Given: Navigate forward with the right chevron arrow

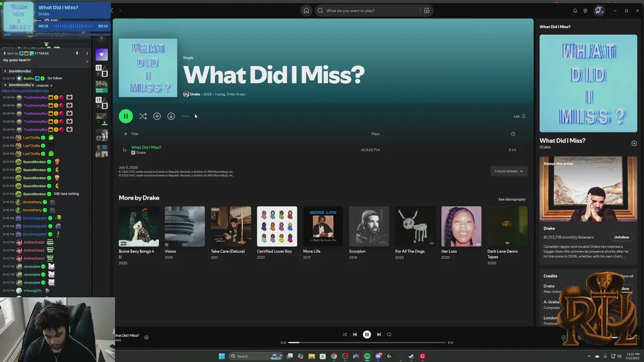Looking at the screenshot, I should tap(120, 11).
